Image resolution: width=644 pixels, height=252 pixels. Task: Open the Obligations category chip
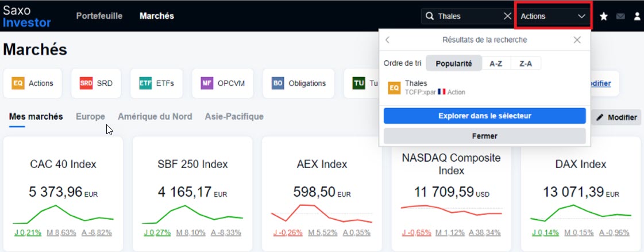(x=299, y=83)
